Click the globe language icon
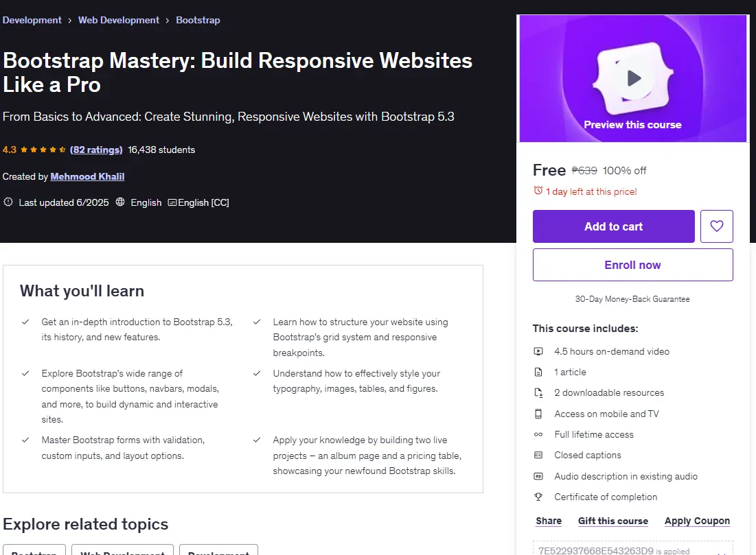The image size is (756, 555). (120, 202)
